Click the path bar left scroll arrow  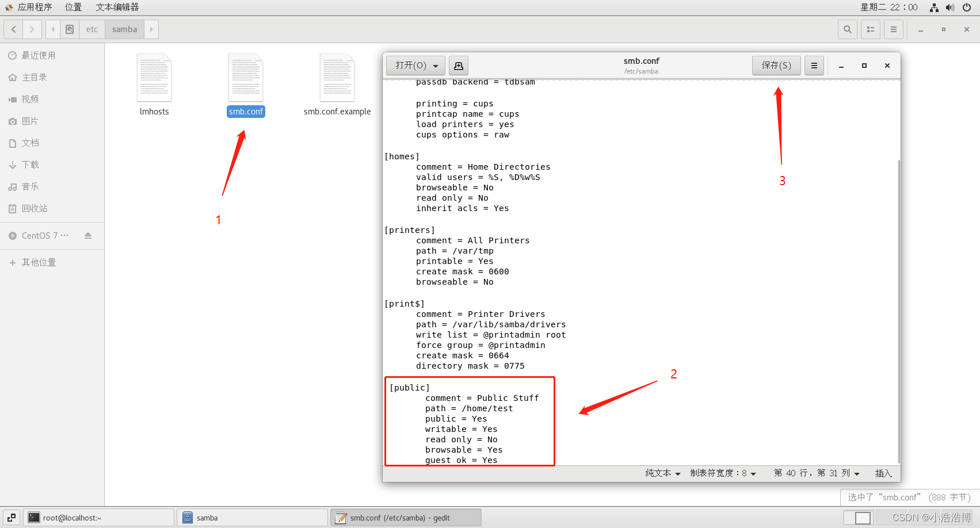point(53,29)
